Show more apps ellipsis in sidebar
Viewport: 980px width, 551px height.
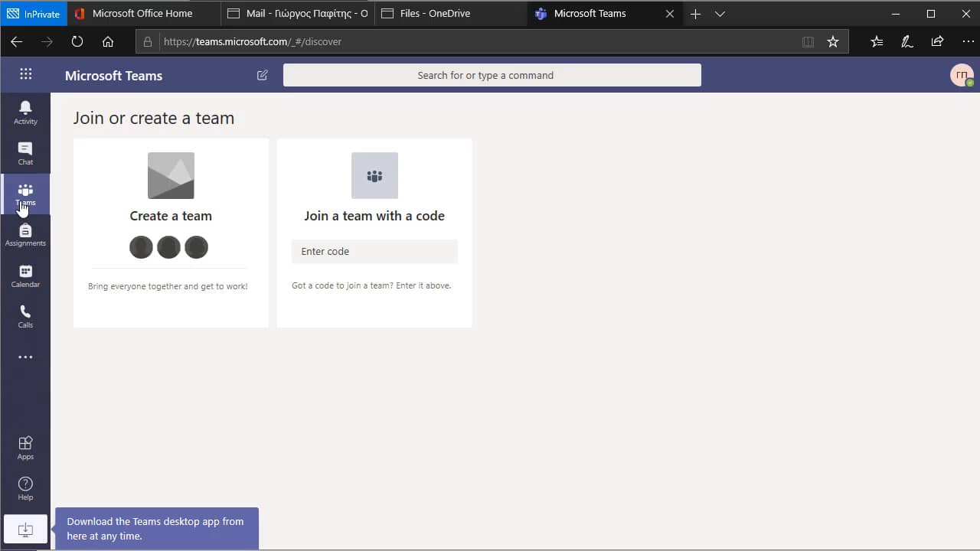coord(25,357)
